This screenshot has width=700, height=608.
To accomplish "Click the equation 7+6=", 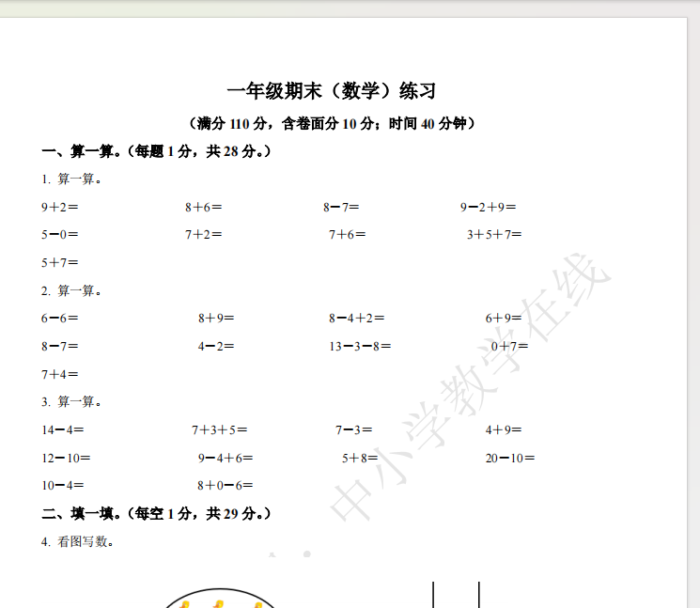I will (348, 234).
